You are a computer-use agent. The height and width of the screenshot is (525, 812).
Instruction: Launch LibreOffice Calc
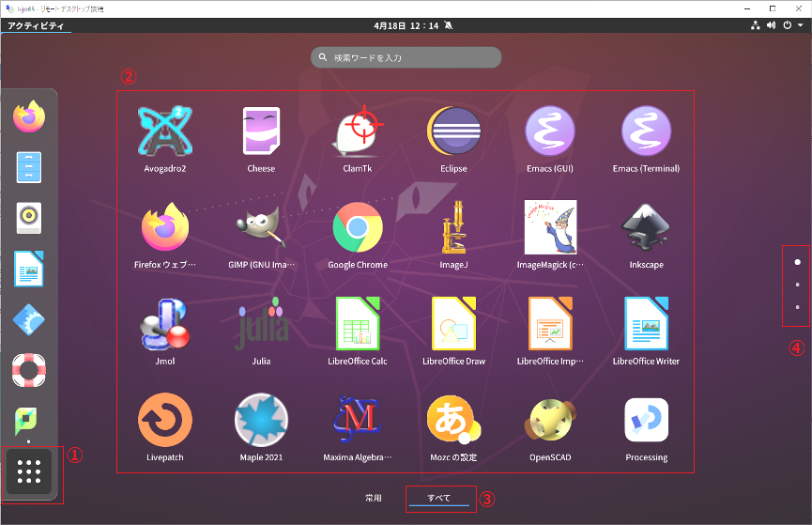click(358, 323)
